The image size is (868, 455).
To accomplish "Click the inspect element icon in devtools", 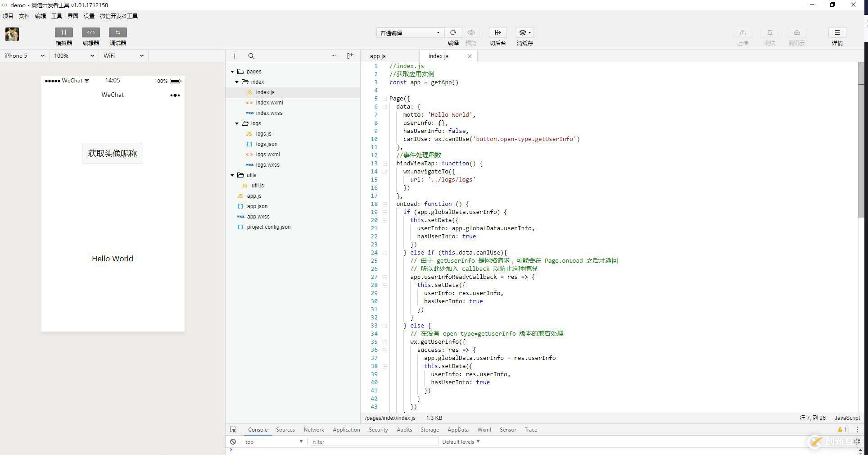I will (x=233, y=430).
